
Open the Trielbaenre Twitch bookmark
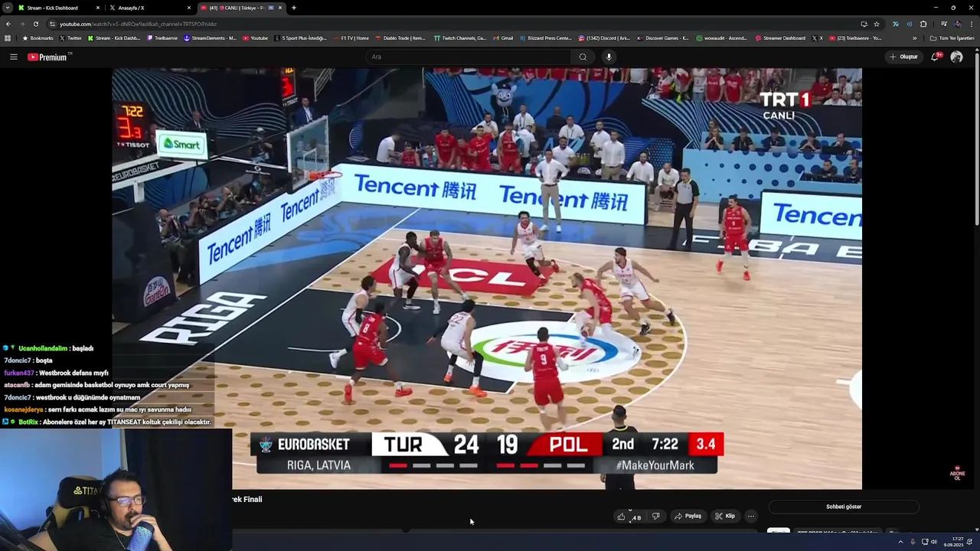[162, 38]
